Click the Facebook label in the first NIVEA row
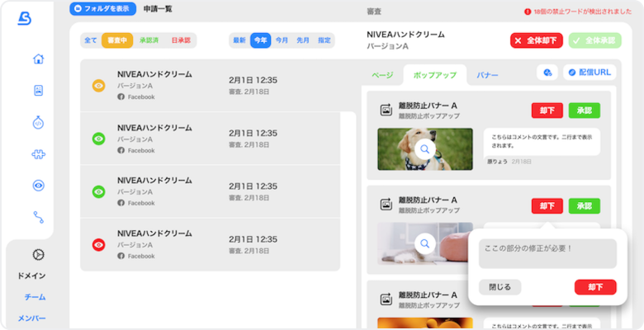This screenshot has height=330, width=644. pyautogui.click(x=141, y=97)
